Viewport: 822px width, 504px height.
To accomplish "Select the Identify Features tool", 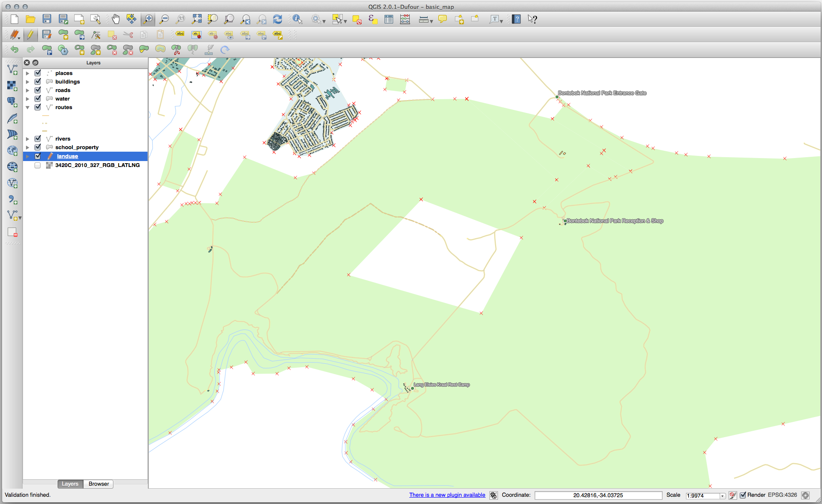I will click(295, 19).
